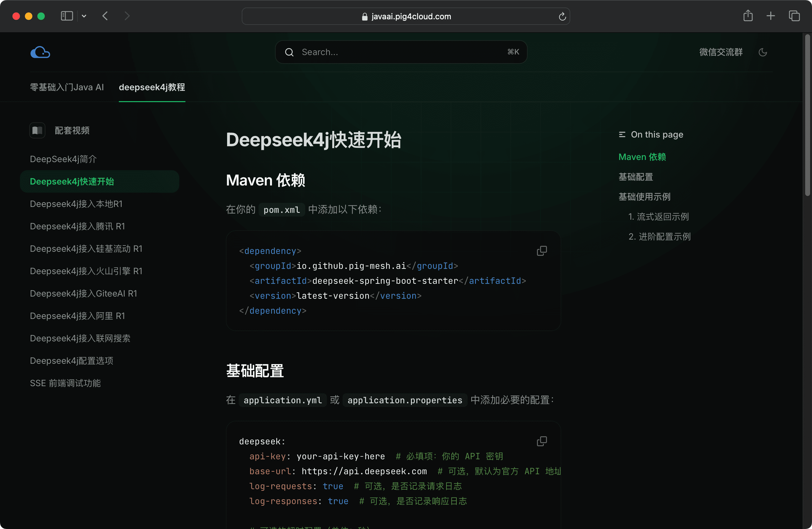This screenshot has width=812, height=529.
Task: Open Deepseek4j接入联网搜索 page
Action: click(80, 339)
